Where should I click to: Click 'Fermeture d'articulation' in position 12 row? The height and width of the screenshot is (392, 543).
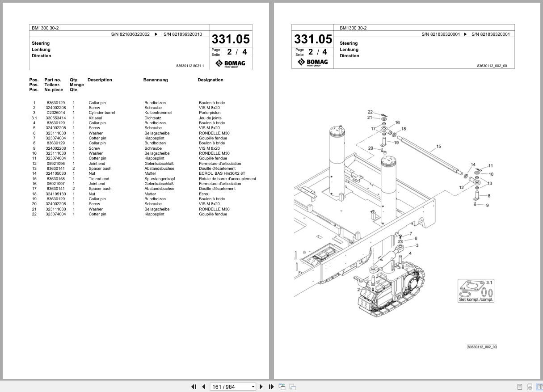pyautogui.click(x=220, y=164)
